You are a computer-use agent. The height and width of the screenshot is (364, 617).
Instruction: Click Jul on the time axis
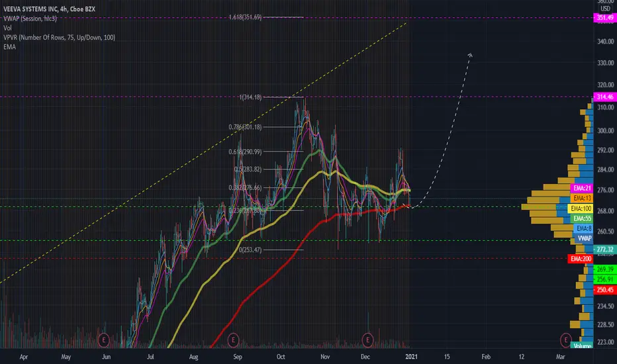tap(150, 357)
